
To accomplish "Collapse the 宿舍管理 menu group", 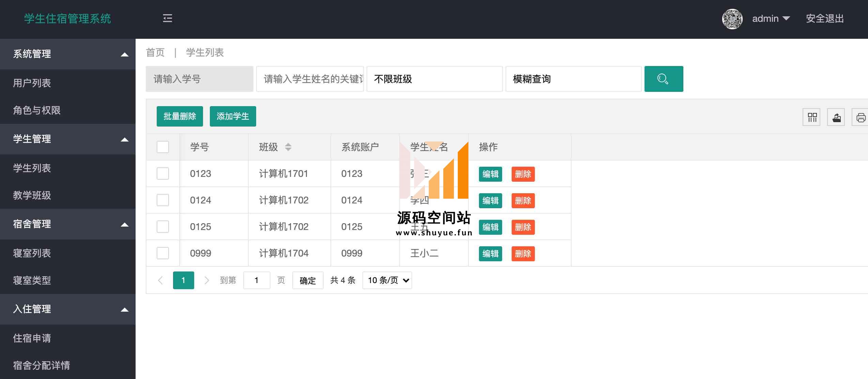I will point(68,224).
